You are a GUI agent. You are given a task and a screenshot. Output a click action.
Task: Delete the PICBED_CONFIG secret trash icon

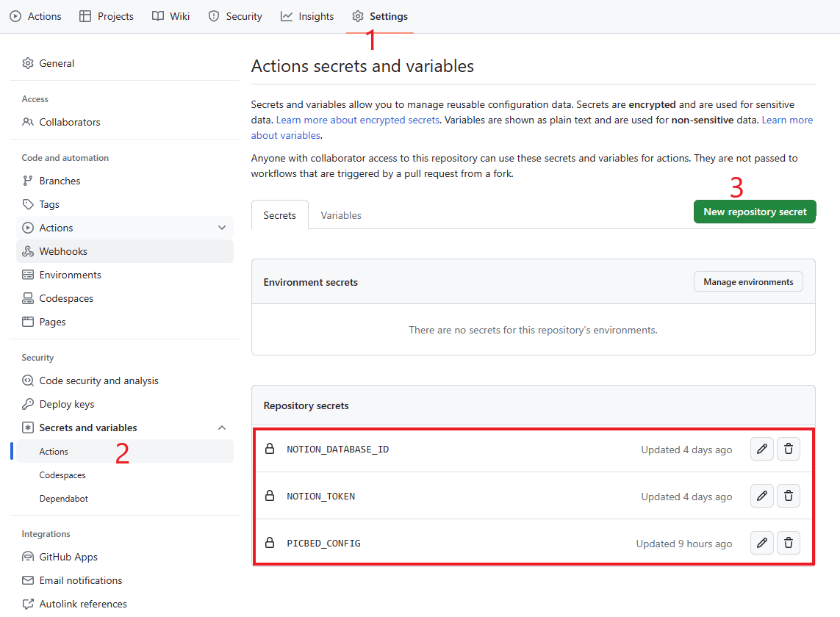click(x=789, y=543)
